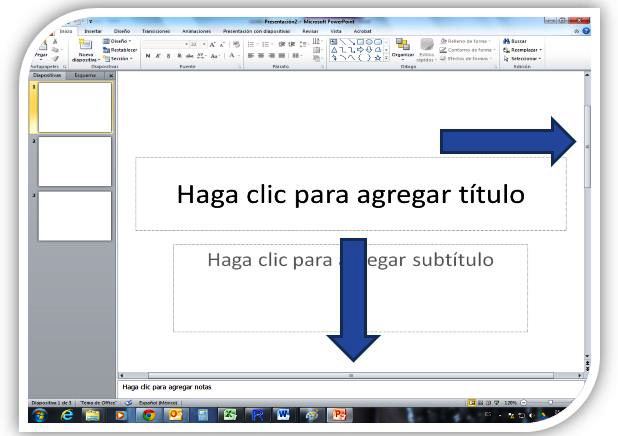
Task: Toggle italic formatting (K)
Action: point(158,56)
